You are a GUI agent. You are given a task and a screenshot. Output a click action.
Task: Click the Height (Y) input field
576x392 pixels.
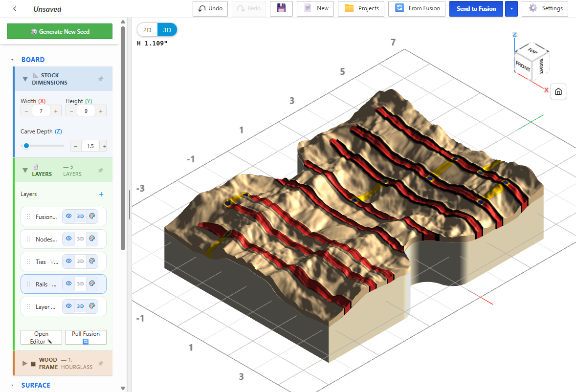[86, 111]
